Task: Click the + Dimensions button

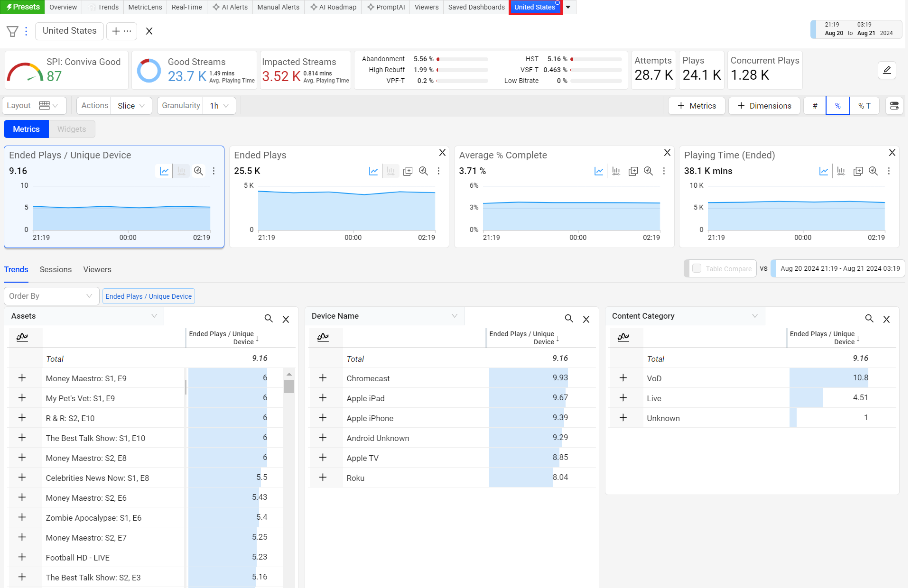Action: (x=764, y=106)
